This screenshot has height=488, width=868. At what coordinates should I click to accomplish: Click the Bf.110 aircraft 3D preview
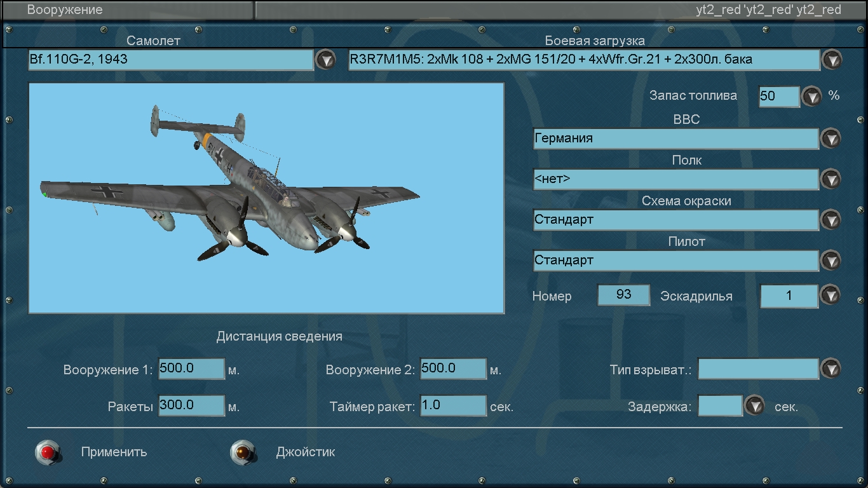point(266,198)
